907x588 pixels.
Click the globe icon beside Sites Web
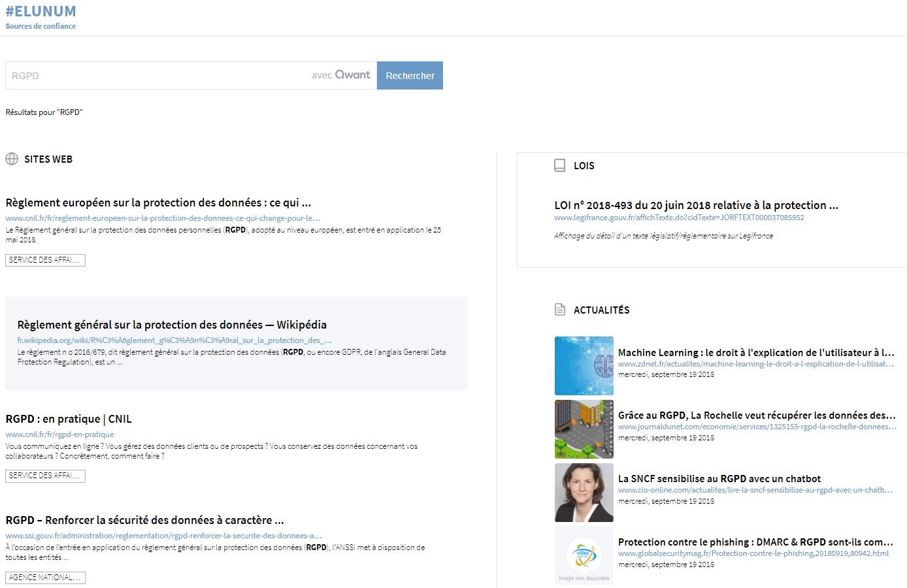coord(12,159)
